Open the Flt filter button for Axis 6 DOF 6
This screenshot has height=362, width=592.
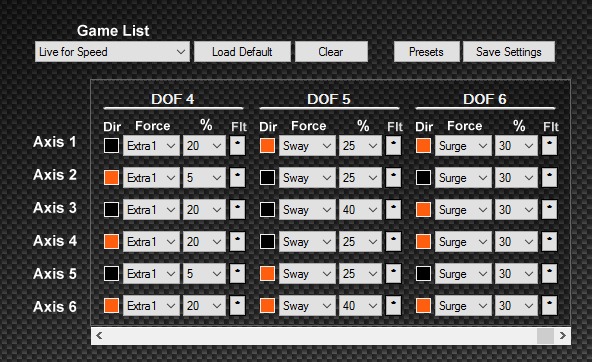tap(549, 305)
